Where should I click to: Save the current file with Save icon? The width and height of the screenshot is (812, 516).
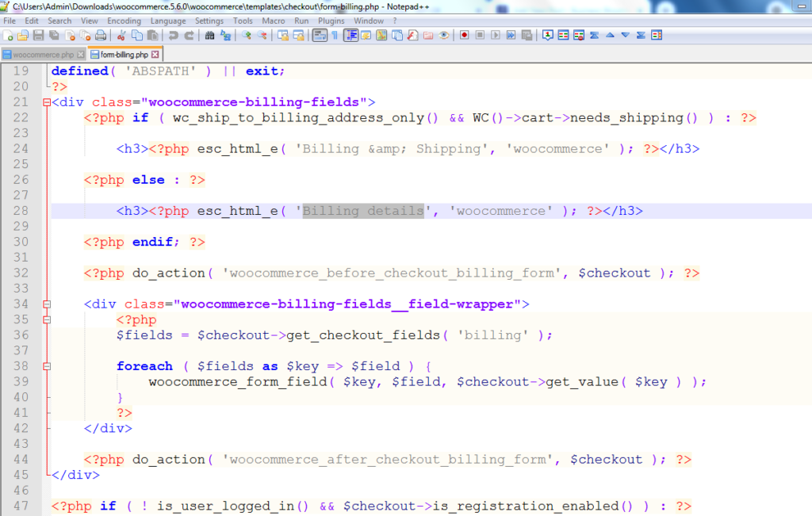pyautogui.click(x=38, y=35)
